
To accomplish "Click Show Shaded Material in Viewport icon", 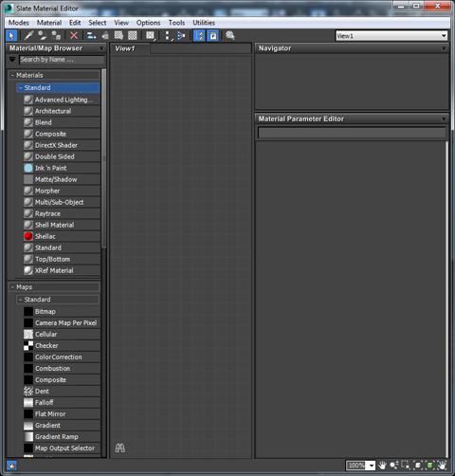I will click(x=118, y=35).
